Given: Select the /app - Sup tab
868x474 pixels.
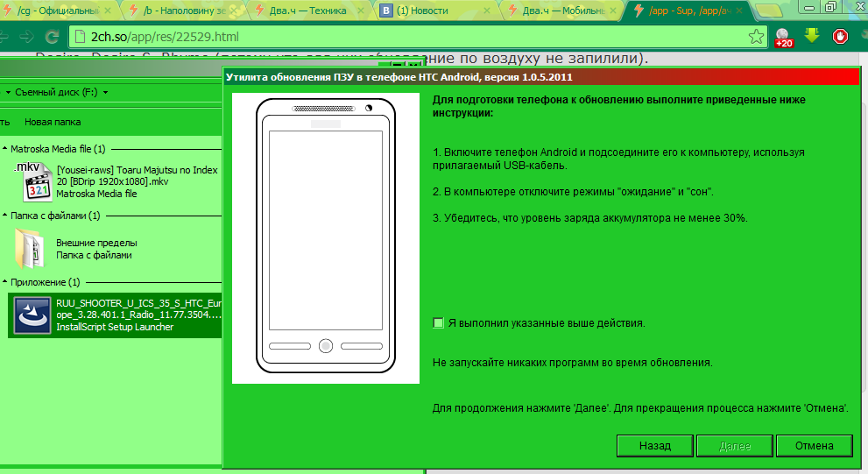Looking at the screenshot, I should click(689, 10).
